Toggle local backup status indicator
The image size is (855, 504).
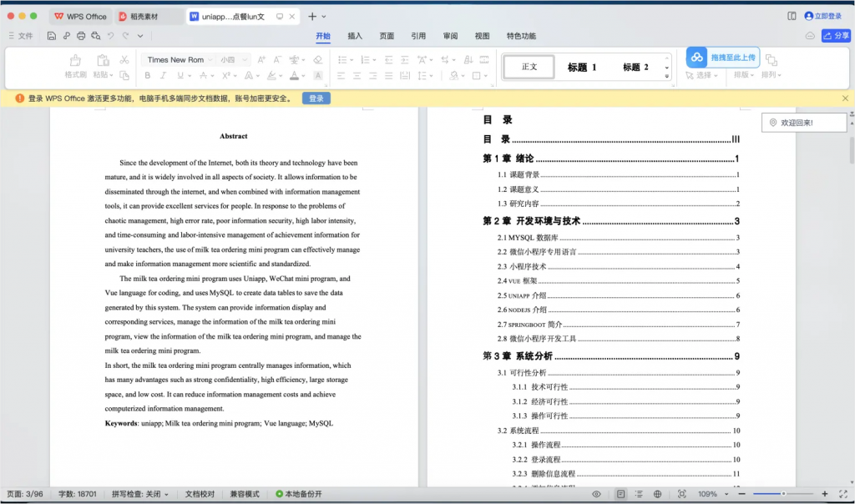click(x=298, y=494)
